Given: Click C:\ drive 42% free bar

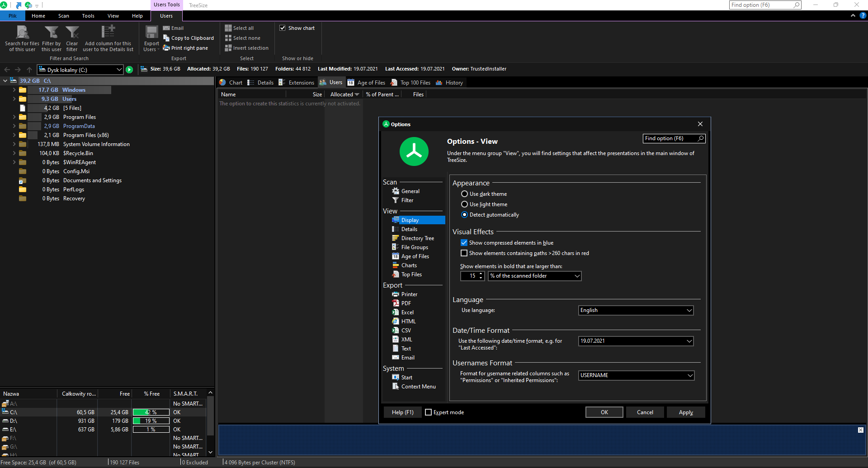Looking at the screenshot, I should coord(151,412).
